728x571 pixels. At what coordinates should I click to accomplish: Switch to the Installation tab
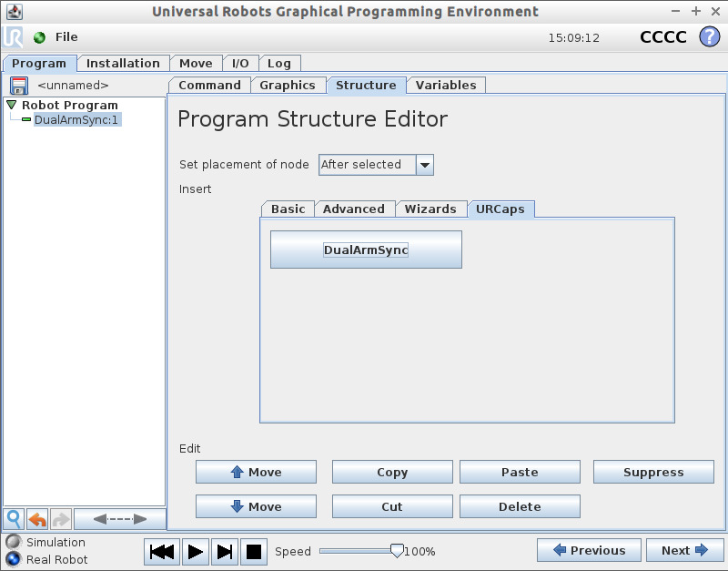123,63
